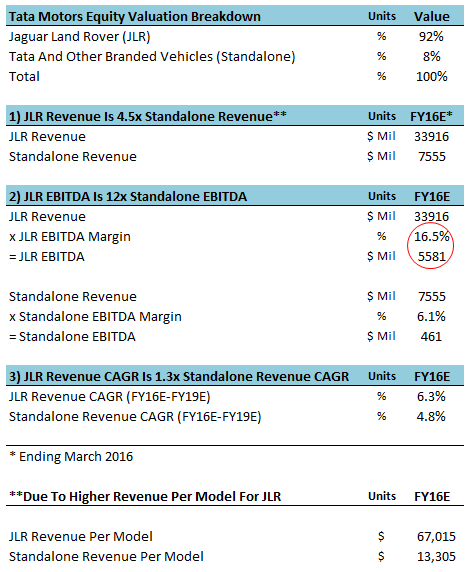Select the 8% value cell
This screenshot has height=572, width=470.
431,57
